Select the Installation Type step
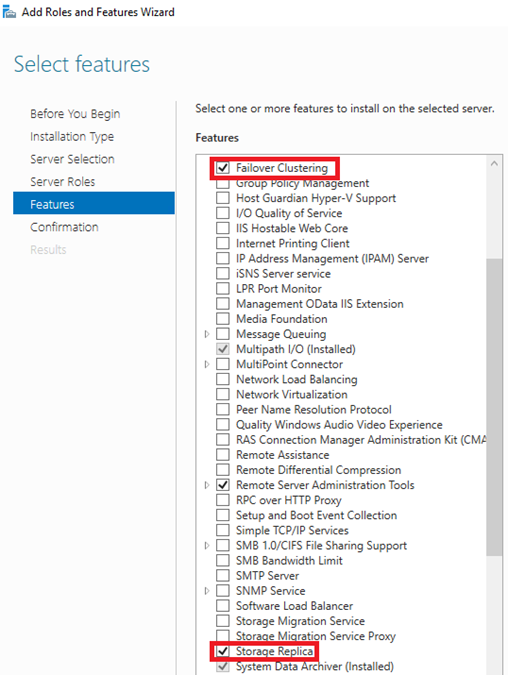 coord(72,137)
